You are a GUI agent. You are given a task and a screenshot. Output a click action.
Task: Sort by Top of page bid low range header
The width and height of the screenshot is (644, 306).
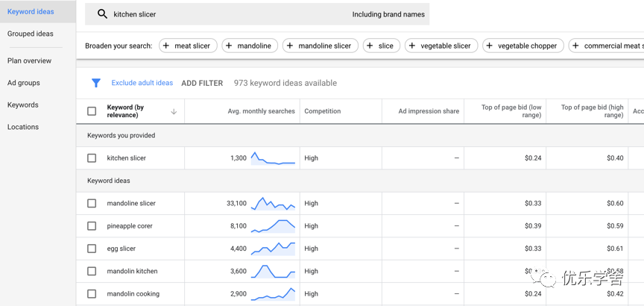click(511, 111)
